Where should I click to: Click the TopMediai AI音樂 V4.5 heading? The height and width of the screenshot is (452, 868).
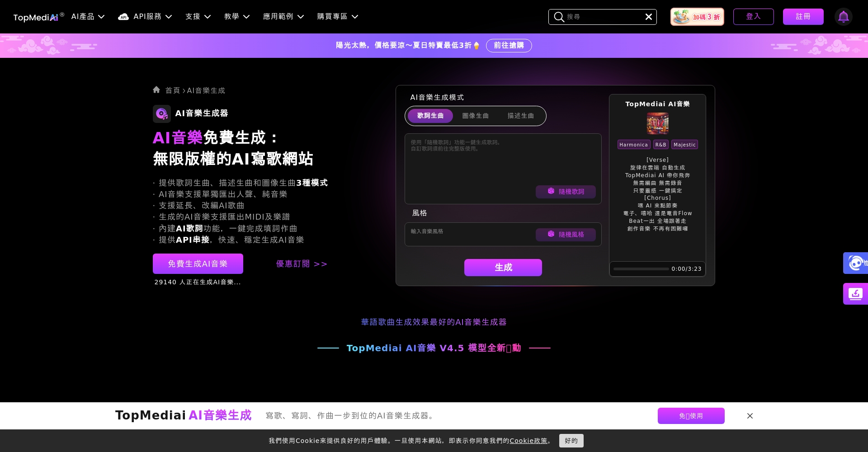point(434,348)
